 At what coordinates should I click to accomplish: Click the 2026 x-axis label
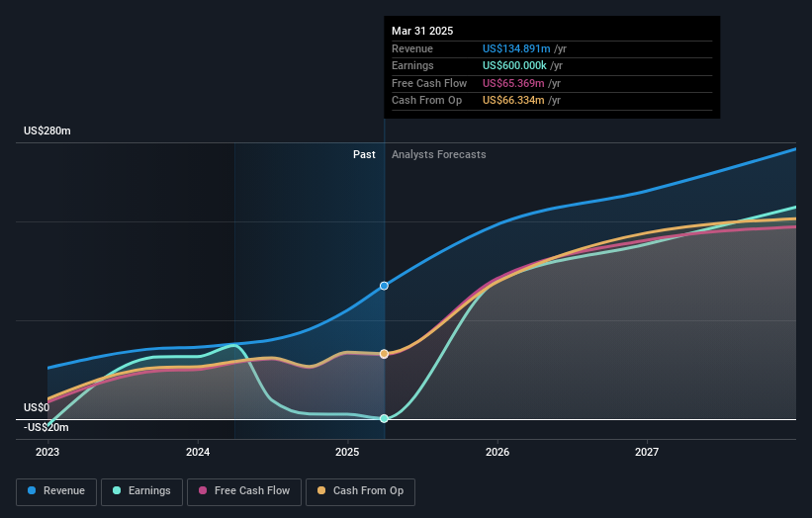pyautogui.click(x=497, y=452)
